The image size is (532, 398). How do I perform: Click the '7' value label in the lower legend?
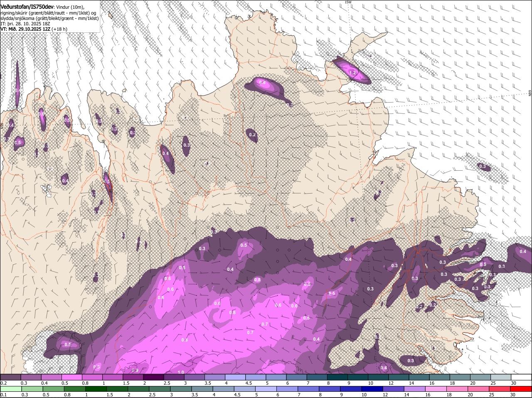[299, 395]
